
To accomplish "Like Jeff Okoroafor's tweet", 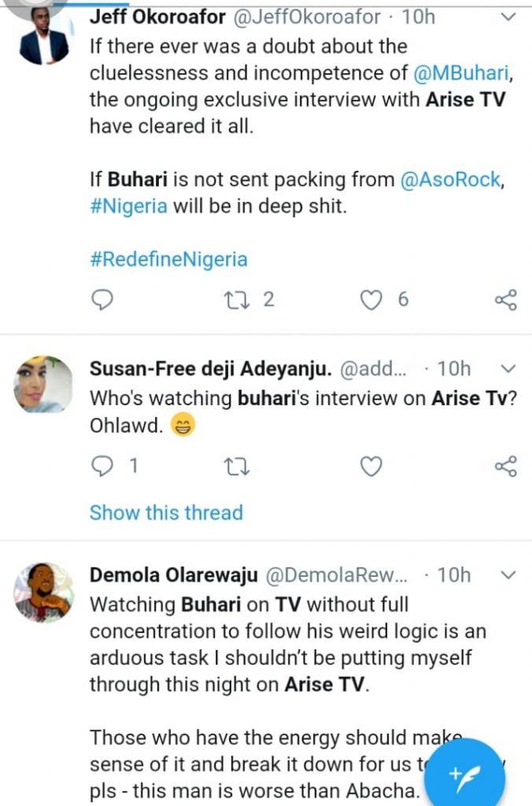I will [x=371, y=299].
